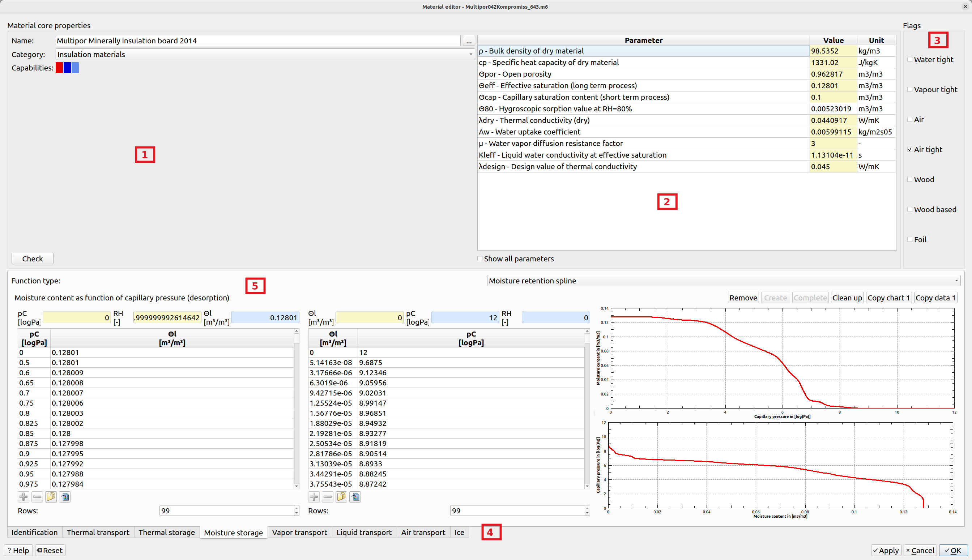
Task: Select the Kleff value 1.13104e-11
Action: pyautogui.click(x=833, y=155)
